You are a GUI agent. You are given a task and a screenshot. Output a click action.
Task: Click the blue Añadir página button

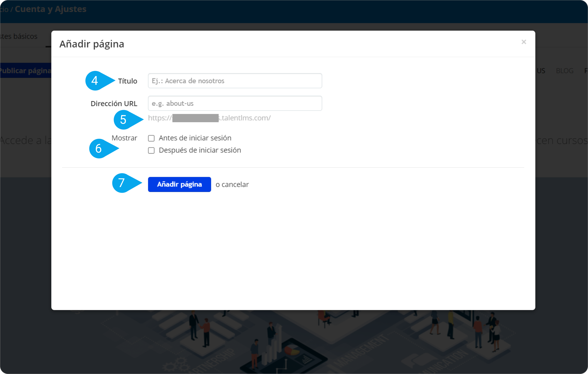tap(180, 184)
